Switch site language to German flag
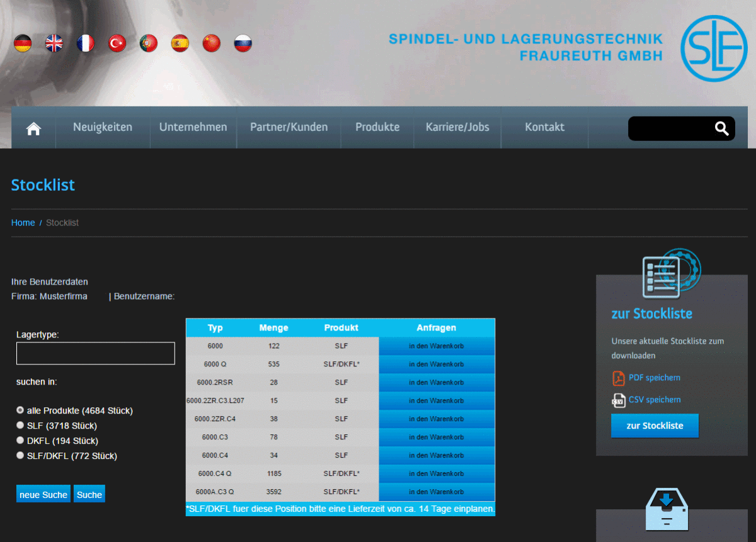Viewport: 756px width, 542px height. (23, 43)
